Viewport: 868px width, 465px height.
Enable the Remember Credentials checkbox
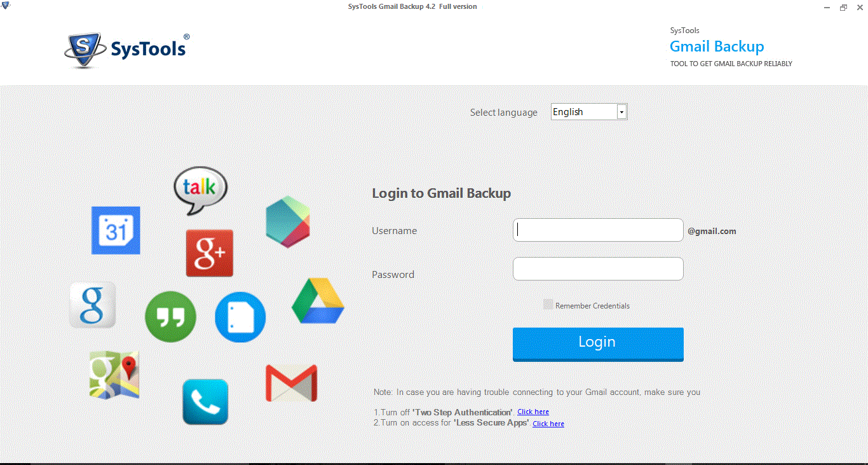point(548,304)
